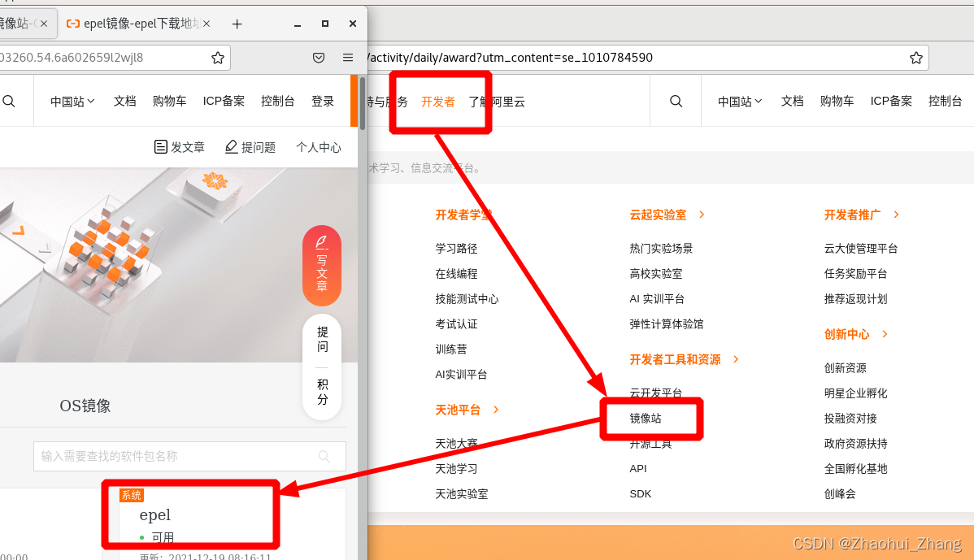Click the 发文章 article icon
974x560 pixels.
[160, 147]
